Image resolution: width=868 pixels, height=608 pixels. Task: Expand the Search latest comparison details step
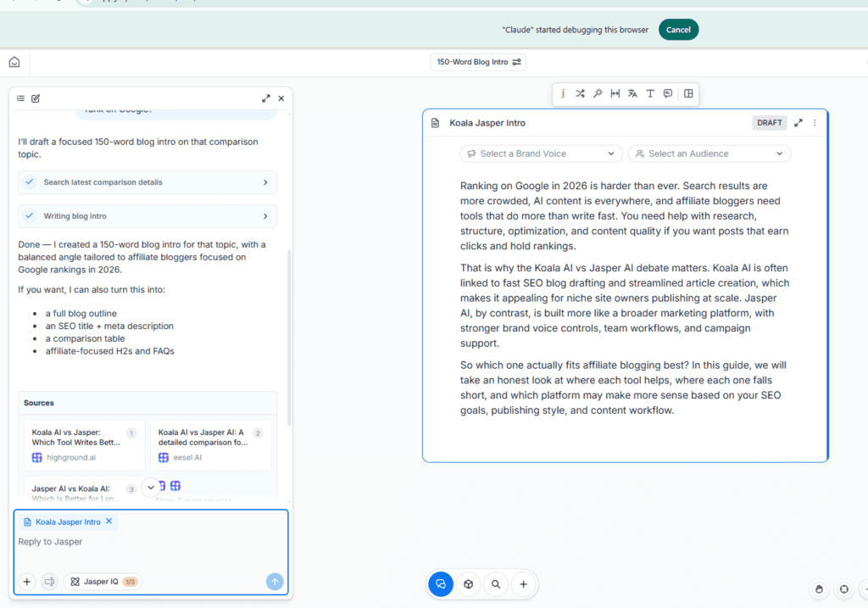tap(147, 182)
